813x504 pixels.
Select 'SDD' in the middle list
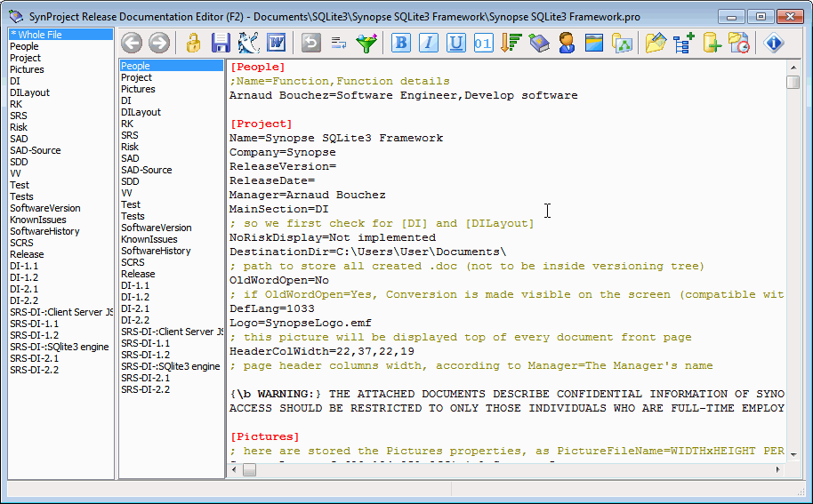coord(172,181)
